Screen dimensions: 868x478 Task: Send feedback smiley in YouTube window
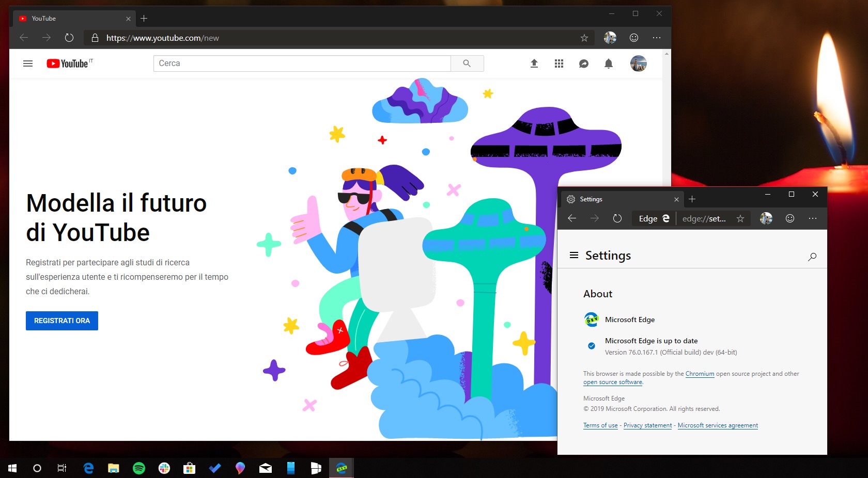click(634, 38)
